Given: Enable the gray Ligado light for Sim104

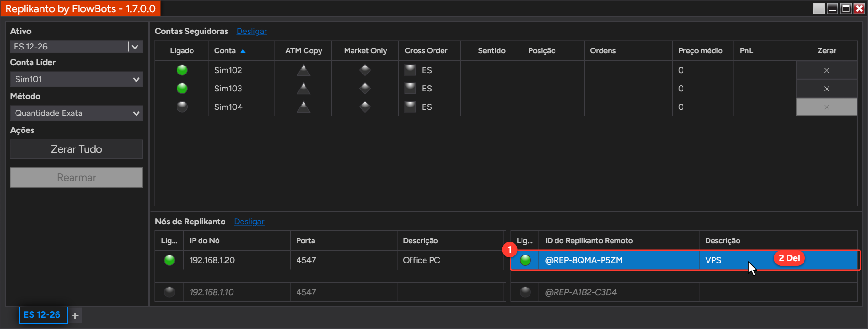Looking at the screenshot, I should [182, 107].
